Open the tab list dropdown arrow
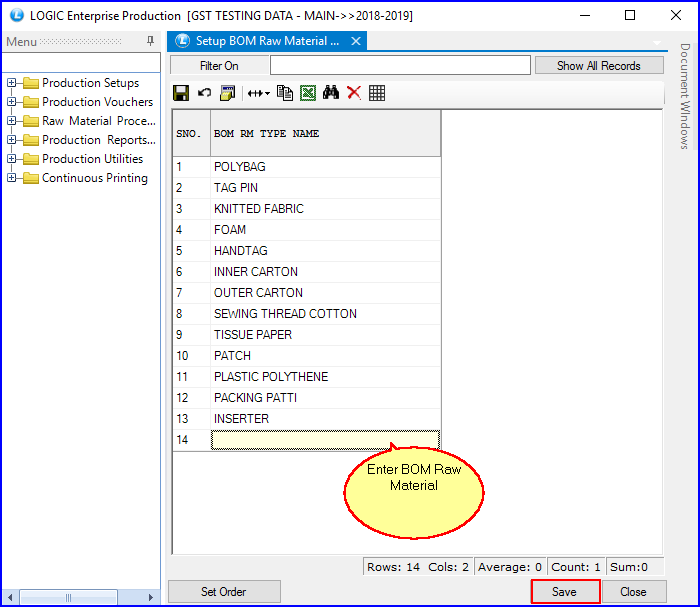This screenshot has width=700, height=607. click(x=657, y=43)
